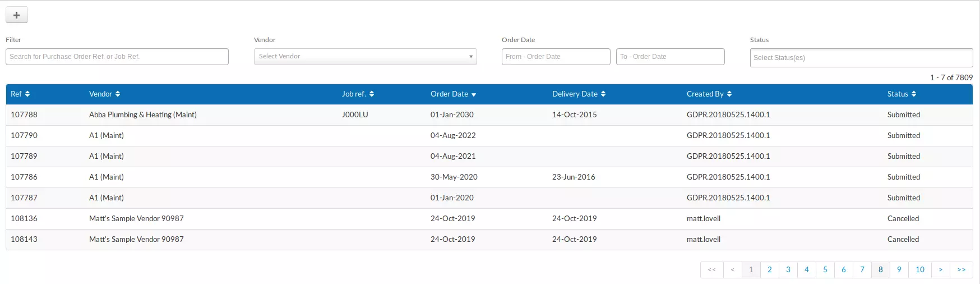Open the From - Order Date picker
This screenshot has height=284, width=980.
(556, 57)
